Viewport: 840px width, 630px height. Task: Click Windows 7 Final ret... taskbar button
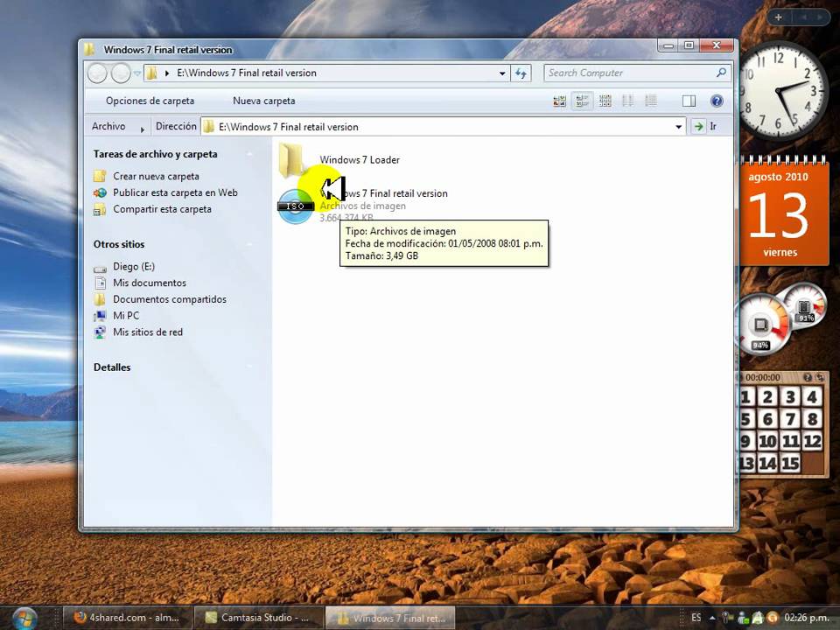(x=390, y=618)
